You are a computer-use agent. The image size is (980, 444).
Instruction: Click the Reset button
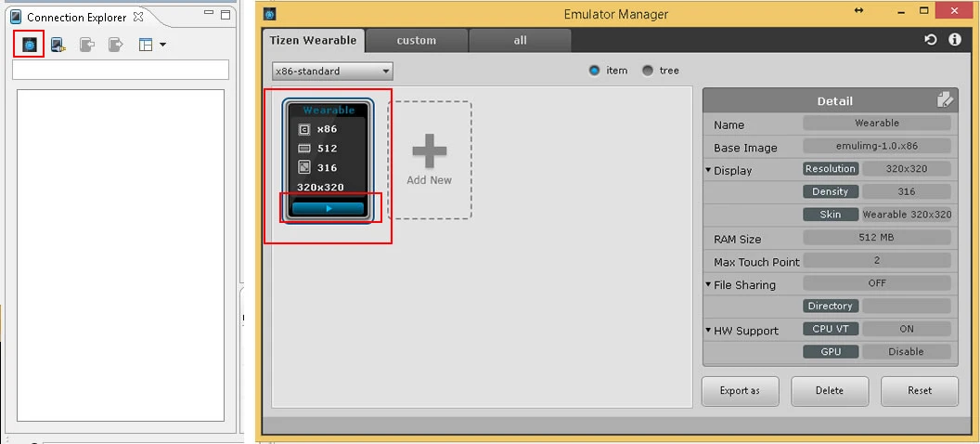coord(920,391)
